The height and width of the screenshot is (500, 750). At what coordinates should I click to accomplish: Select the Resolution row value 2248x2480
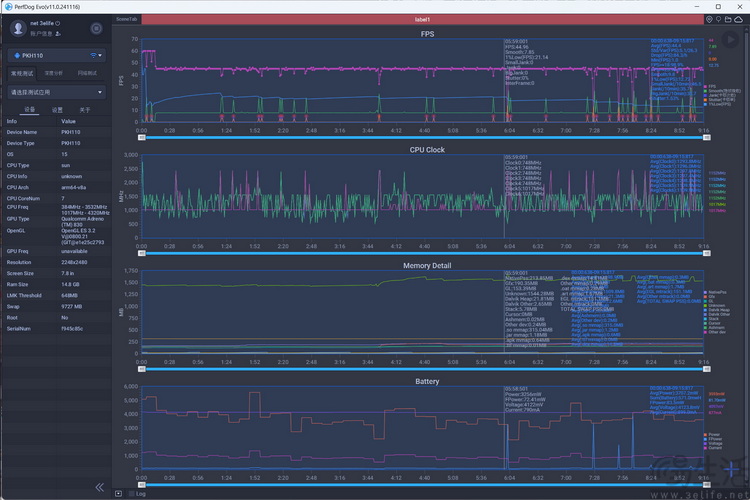(x=73, y=262)
